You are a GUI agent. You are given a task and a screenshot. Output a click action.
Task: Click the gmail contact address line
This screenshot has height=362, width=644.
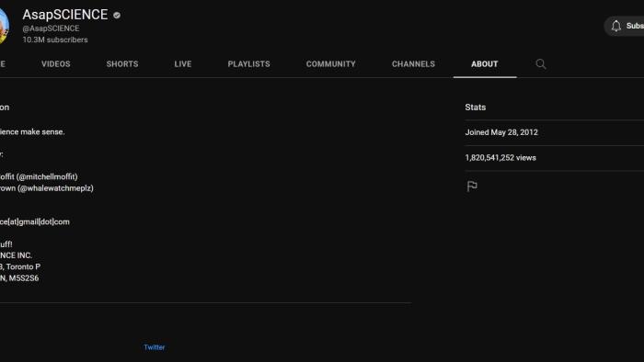[x=35, y=221]
